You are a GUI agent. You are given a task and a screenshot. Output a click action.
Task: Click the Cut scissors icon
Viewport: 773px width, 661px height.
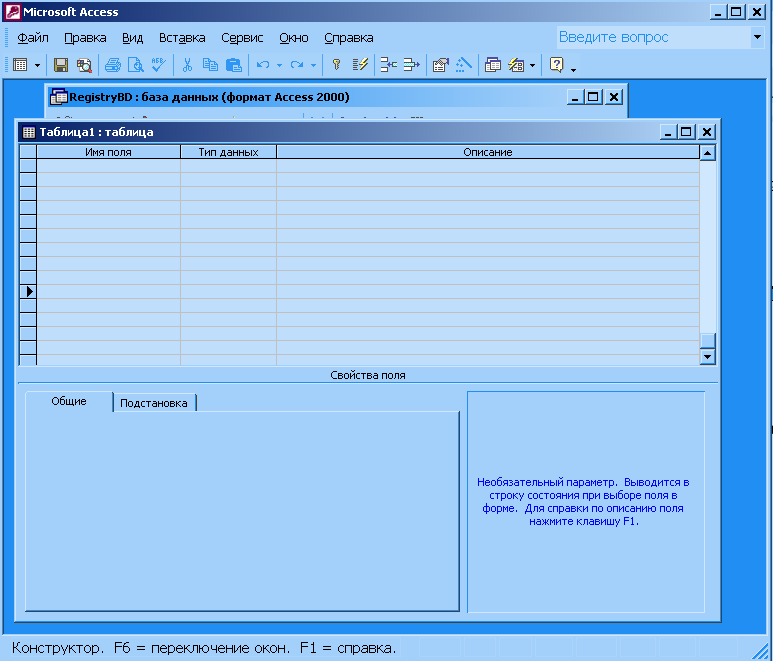click(187, 65)
